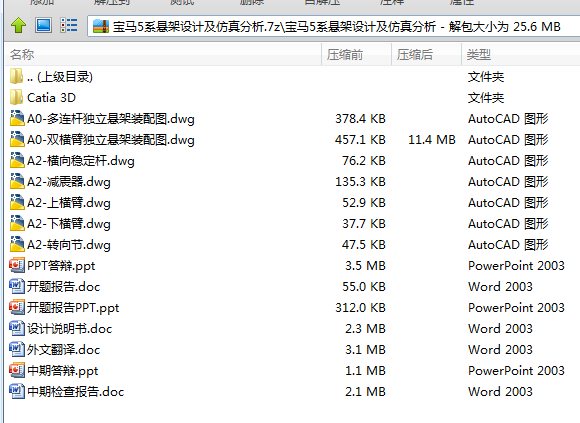Select file name A2-上横臂.dwg
This screenshot has height=423, width=580.
pos(69,203)
